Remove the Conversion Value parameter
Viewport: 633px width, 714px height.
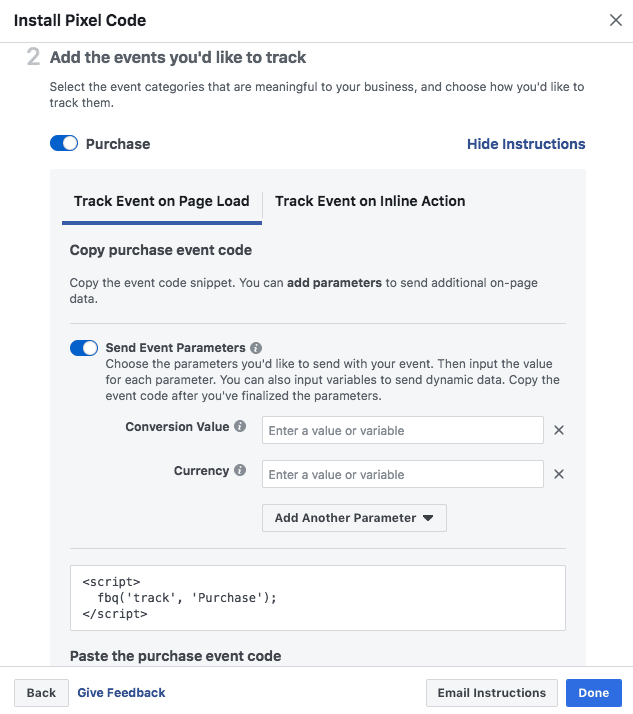(559, 431)
